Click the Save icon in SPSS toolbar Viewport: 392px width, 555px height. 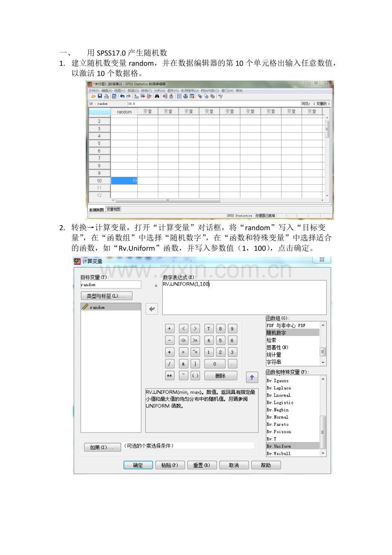(x=100, y=96)
